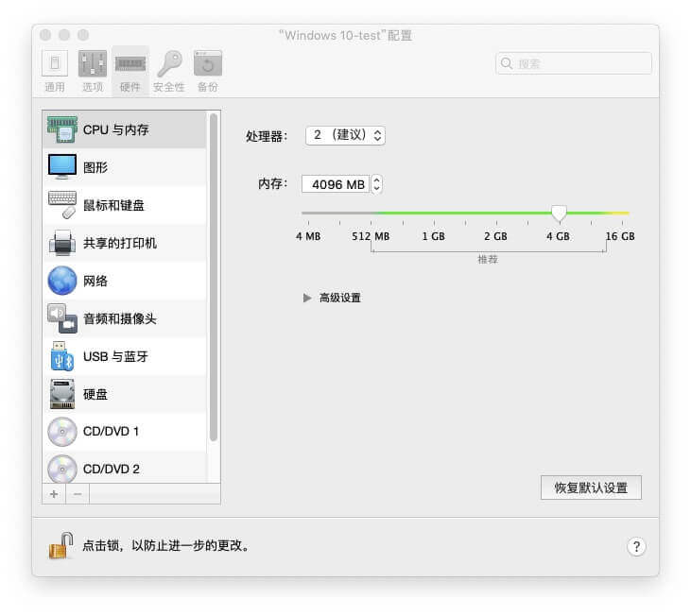Select the CD/DVD 1 row text

(111, 432)
